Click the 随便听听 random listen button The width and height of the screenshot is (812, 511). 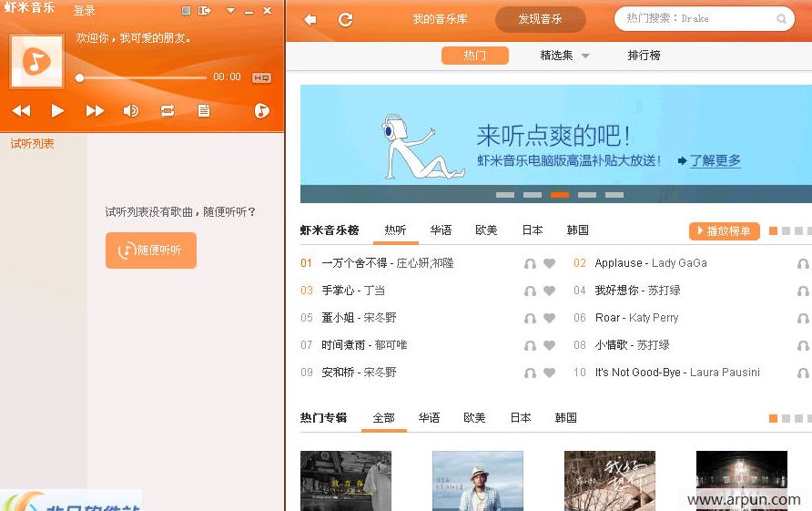tap(151, 250)
